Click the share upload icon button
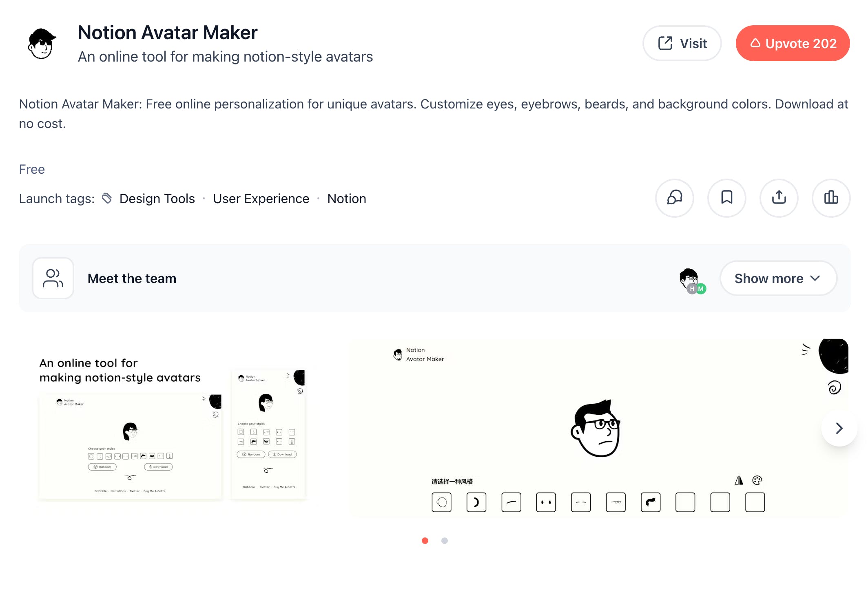The width and height of the screenshot is (868, 597). pyautogui.click(x=779, y=198)
